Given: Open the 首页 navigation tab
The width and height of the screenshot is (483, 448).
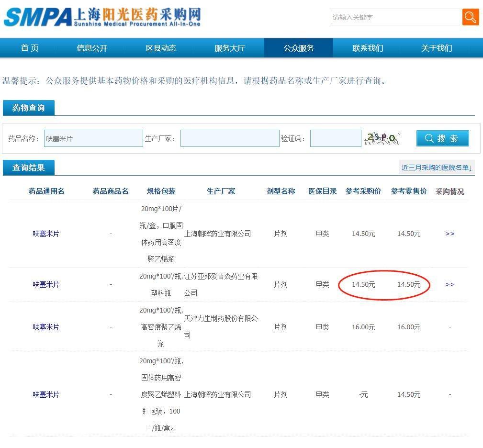Looking at the screenshot, I should click(30, 48).
